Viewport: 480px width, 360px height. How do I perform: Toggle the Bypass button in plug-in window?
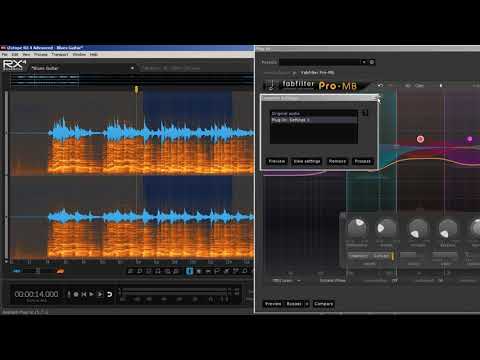[x=294, y=304]
